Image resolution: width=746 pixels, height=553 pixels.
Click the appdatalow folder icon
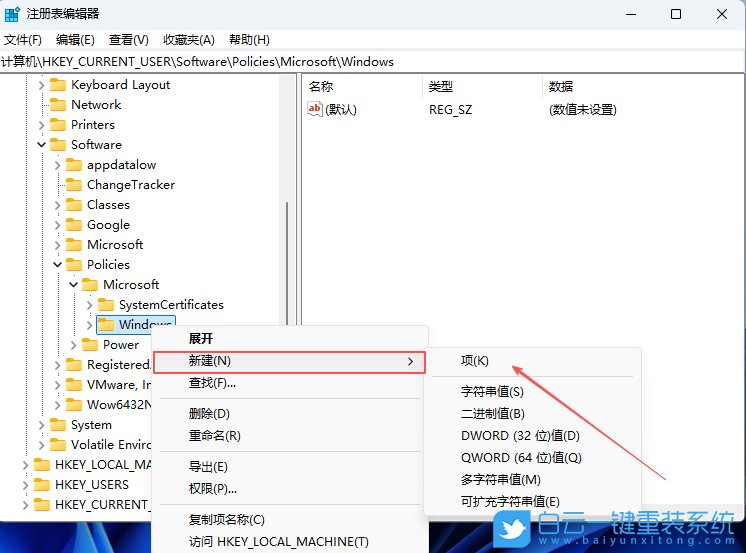(74, 165)
